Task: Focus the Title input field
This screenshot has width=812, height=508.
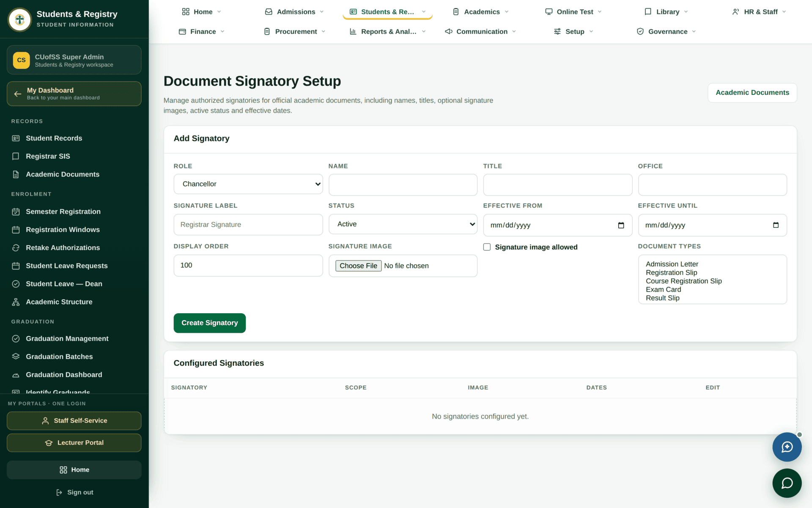Action: [558, 185]
